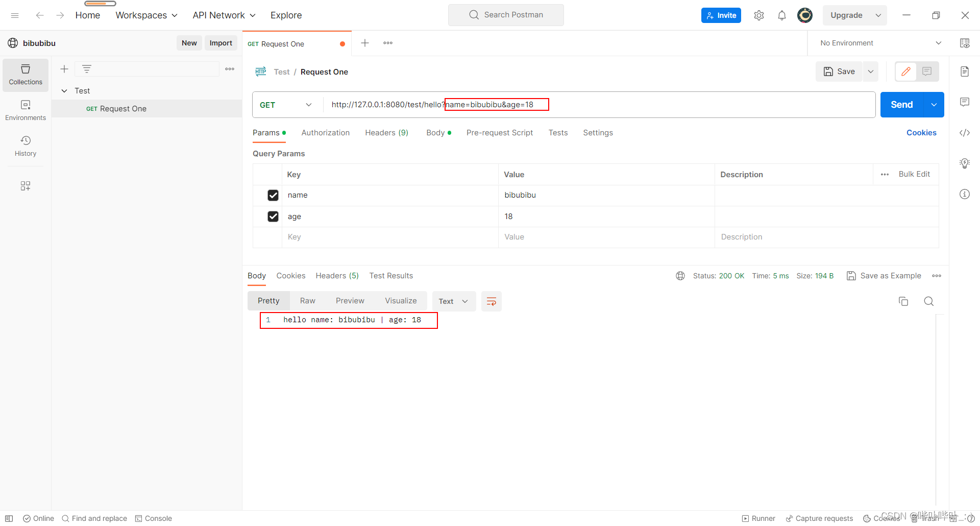
Task: Open the Cookies link
Action: (921, 133)
